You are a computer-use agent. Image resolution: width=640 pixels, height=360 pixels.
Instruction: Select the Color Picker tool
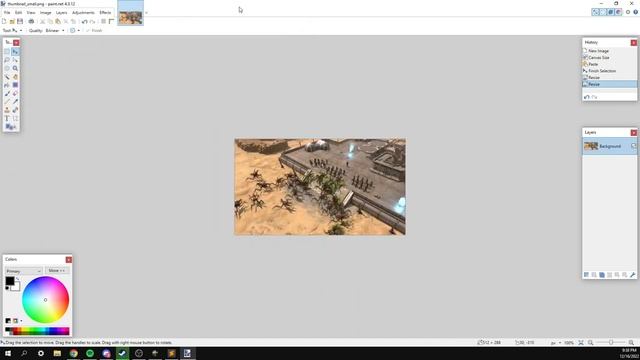(x=15, y=102)
